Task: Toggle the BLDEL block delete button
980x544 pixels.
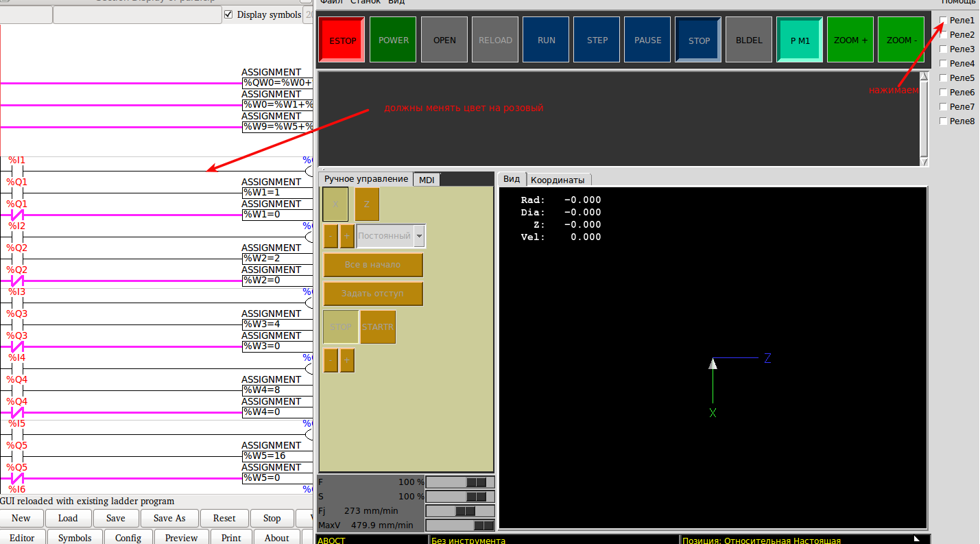Action: [750, 40]
